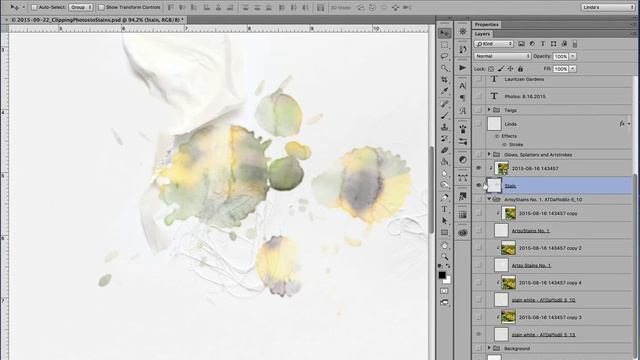Filter layers by pixel type icon
This screenshot has width=640, height=360.
[521, 44]
